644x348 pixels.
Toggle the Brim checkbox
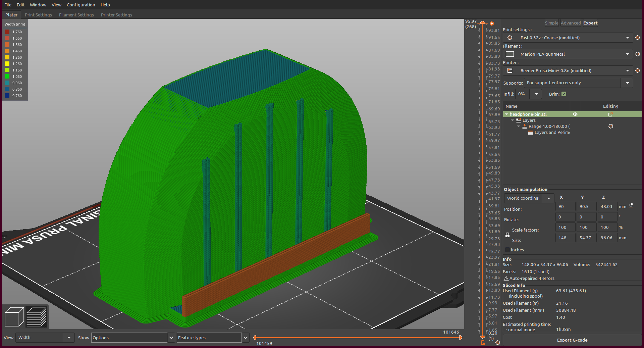point(564,94)
